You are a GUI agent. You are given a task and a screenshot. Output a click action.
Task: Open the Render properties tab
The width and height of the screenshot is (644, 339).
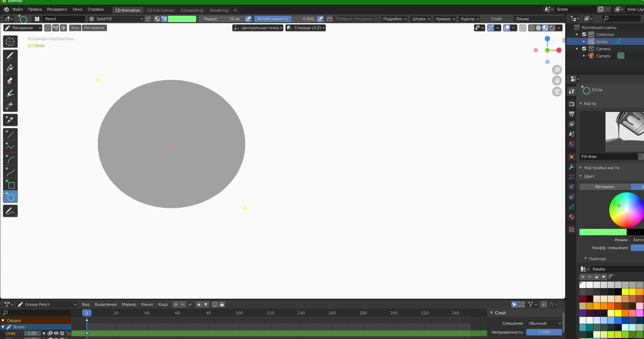pos(572,104)
